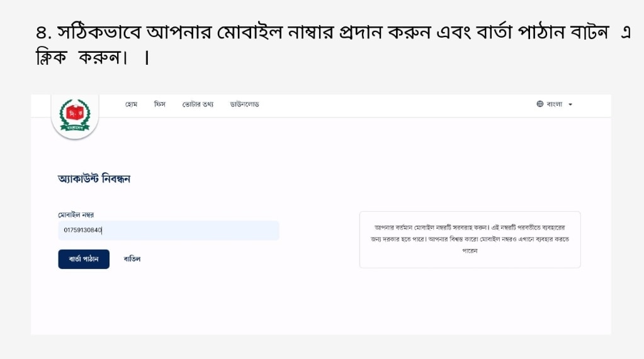Image resolution: width=644 pixels, height=359 pixels.
Task: Click the word পারেন ending the notice
Action: (470, 250)
